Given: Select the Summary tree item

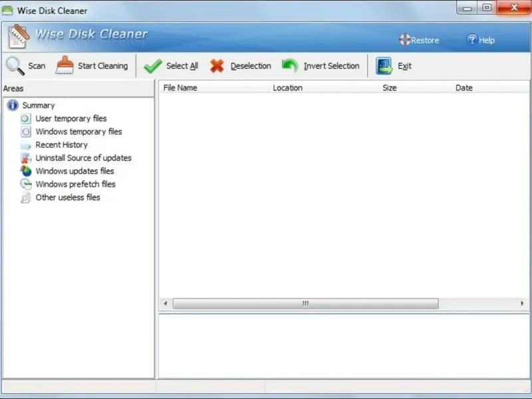Looking at the screenshot, I should click(39, 105).
